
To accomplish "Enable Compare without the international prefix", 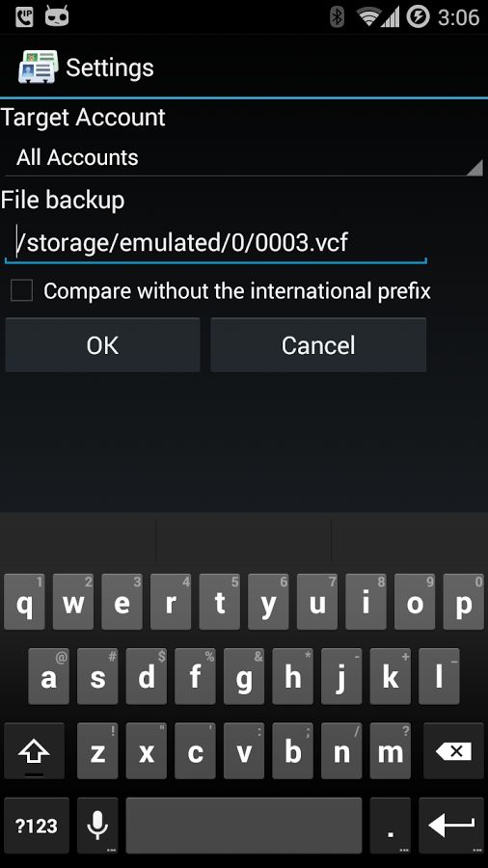I will click(21, 290).
